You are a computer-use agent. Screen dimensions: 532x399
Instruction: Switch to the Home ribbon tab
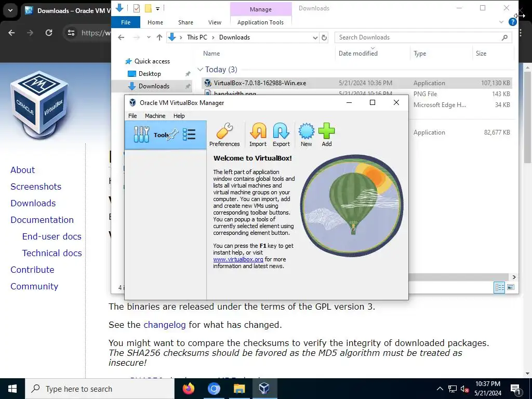click(155, 22)
